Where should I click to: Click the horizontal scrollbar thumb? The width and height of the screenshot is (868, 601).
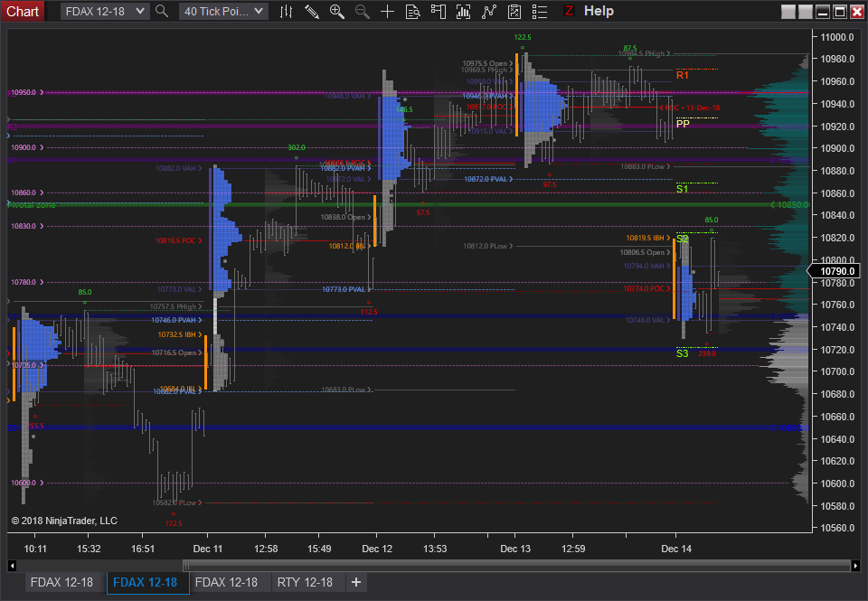click(x=516, y=566)
